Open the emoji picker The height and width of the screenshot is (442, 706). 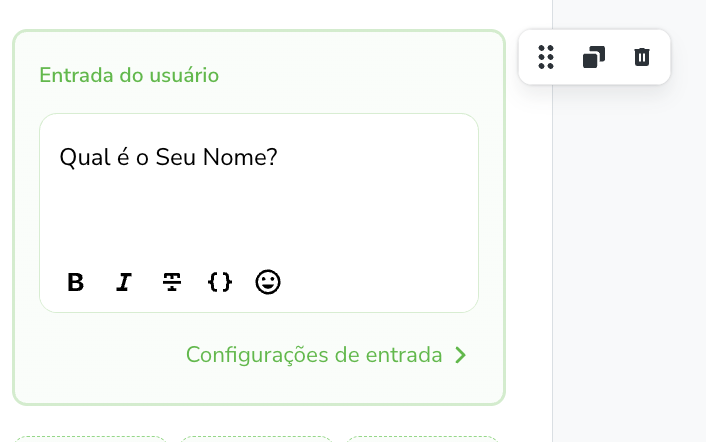pyautogui.click(x=268, y=283)
